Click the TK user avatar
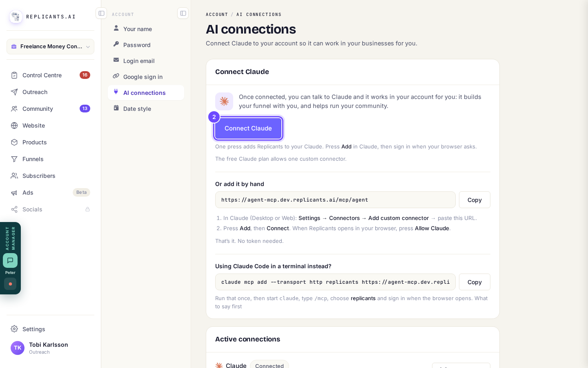The image size is (588, 368). click(x=18, y=348)
